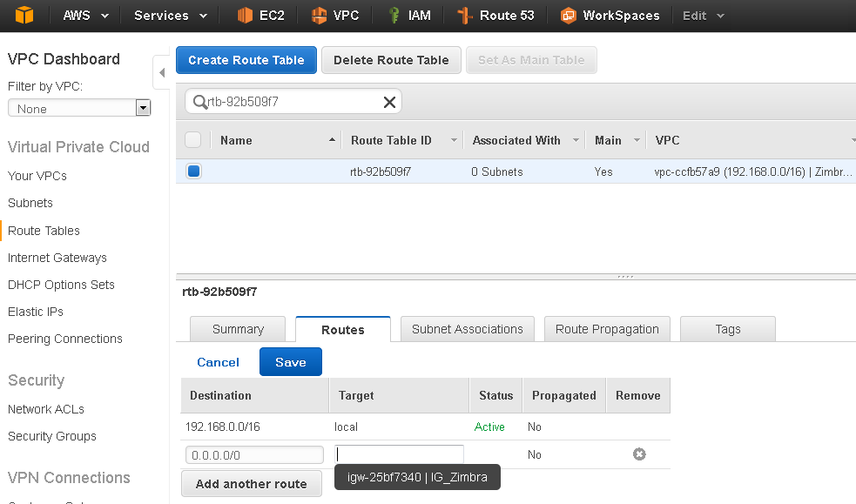Switch to Subnet Associations tab
This screenshot has height=504, width=856.
[468, 329]
